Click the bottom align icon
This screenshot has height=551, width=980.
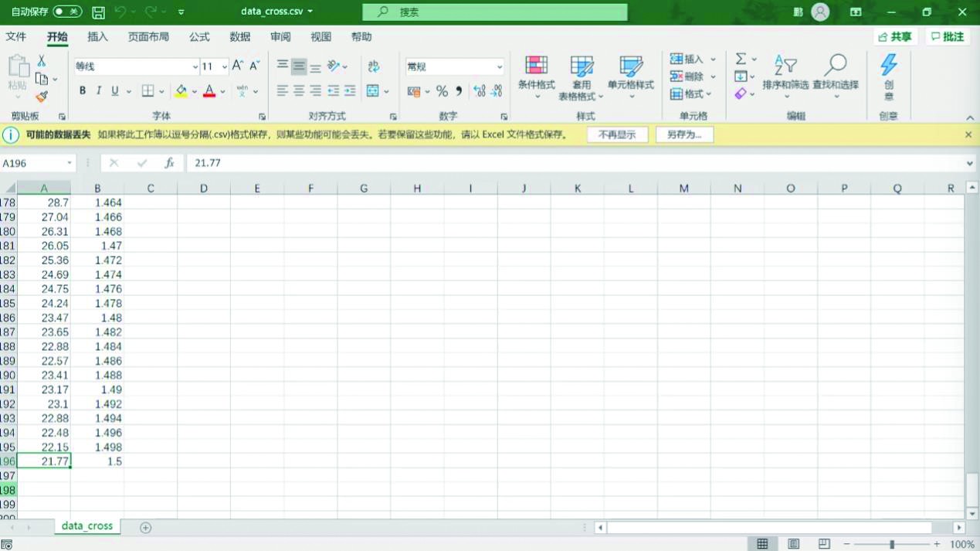tap(315, 66)
